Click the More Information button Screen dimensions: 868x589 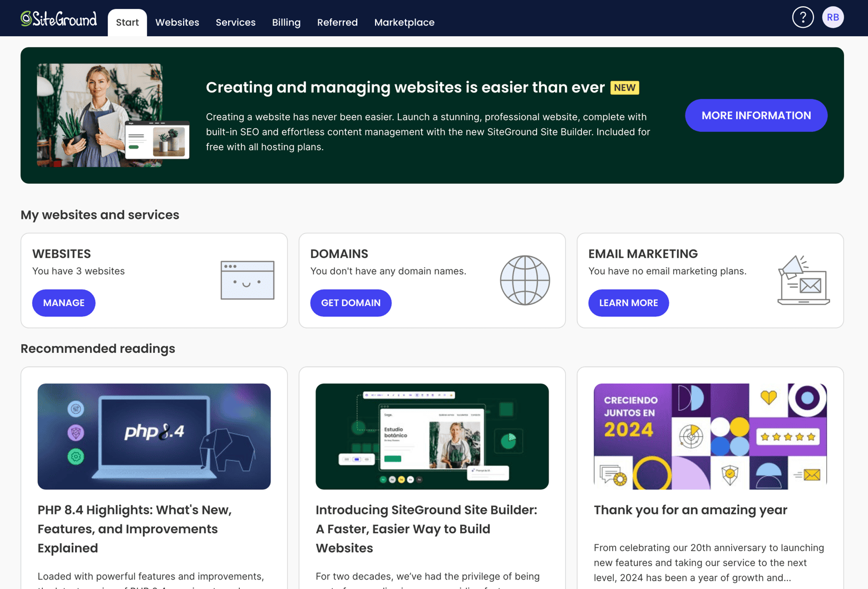pos(756,115)
